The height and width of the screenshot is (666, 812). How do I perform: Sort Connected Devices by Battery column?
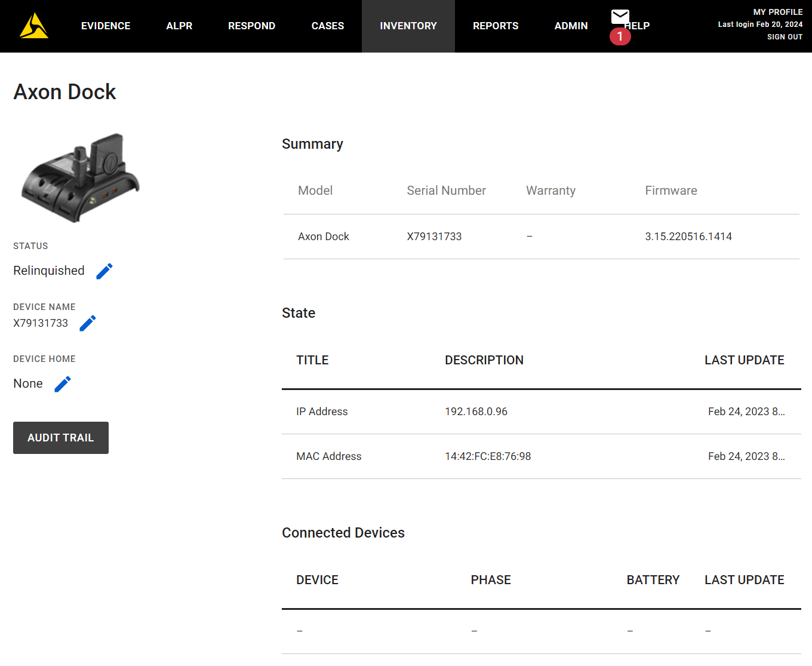tap(653, 580)
